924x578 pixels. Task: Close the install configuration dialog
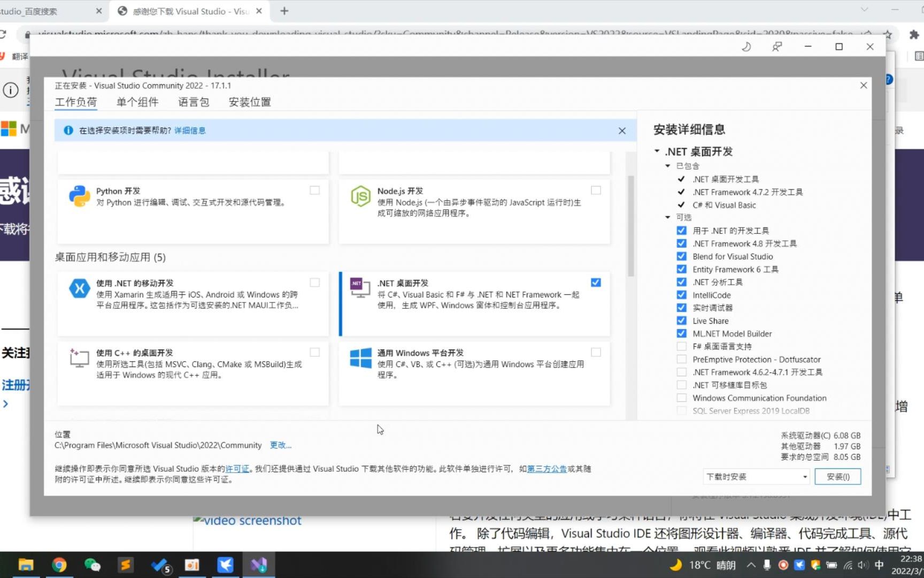pos(864,85)
